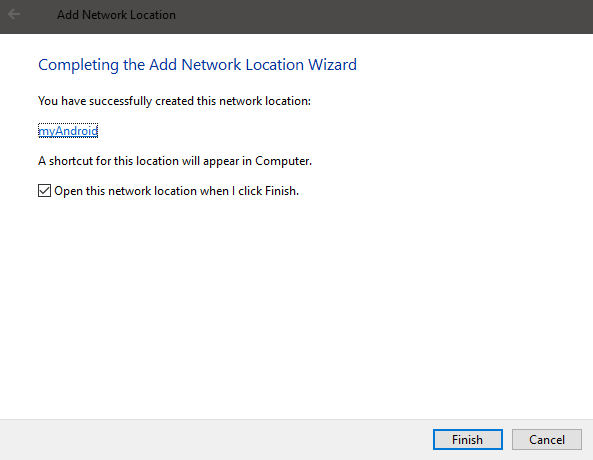Click the empty white area below the checkbox
Viewport: 593px width, 460px height.
point(296,303)
